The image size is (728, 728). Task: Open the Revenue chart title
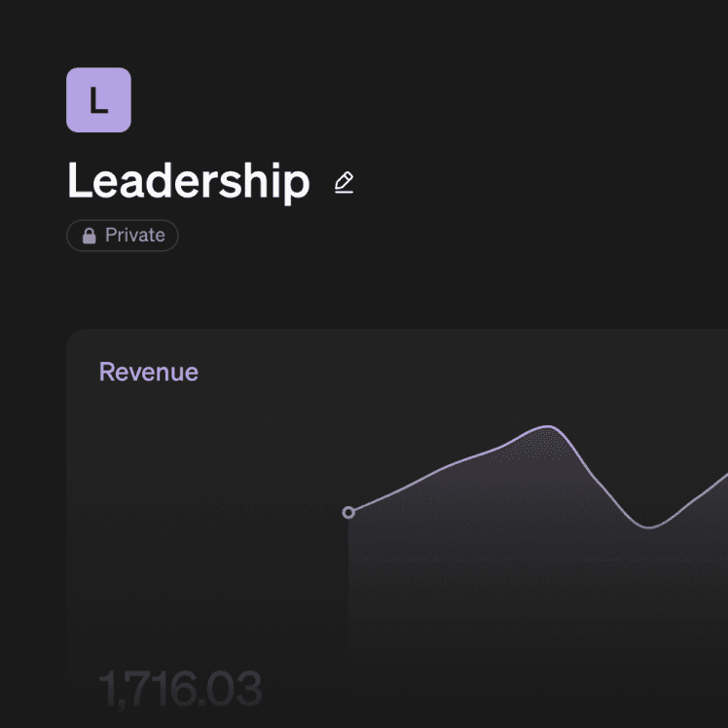pyautogui.click(x=149, y=372)
